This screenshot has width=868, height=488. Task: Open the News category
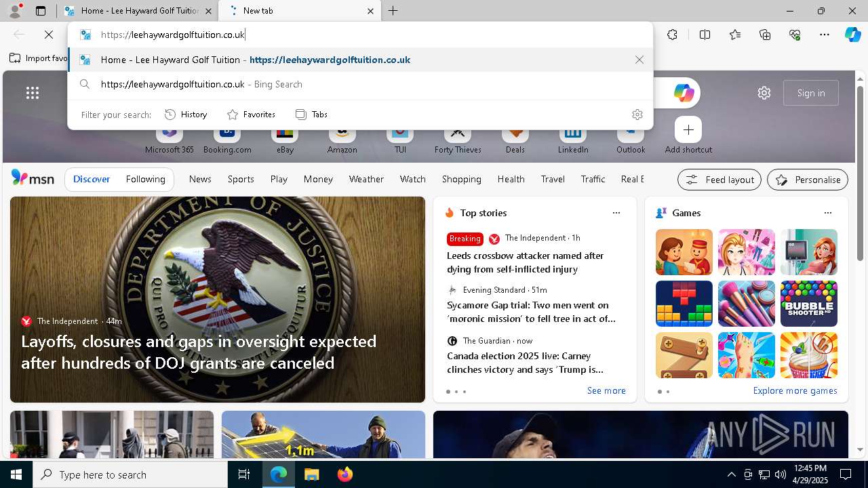(200, 179)
